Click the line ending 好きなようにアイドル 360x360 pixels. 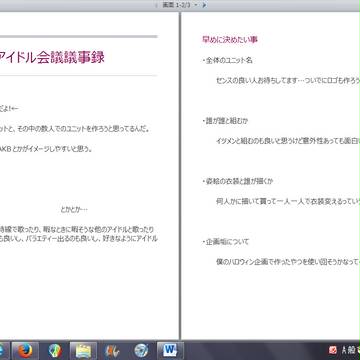[79, 238]
